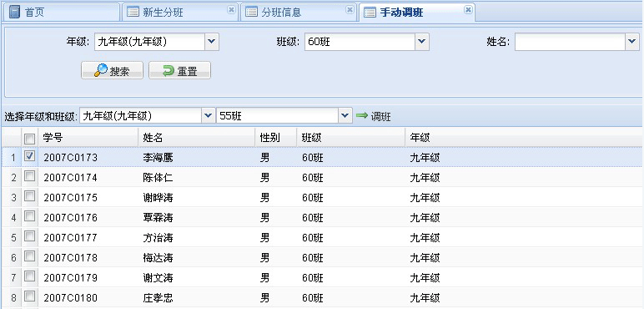Click the 手动调班 tab list icon
The image size is (644, 309).
370,13
